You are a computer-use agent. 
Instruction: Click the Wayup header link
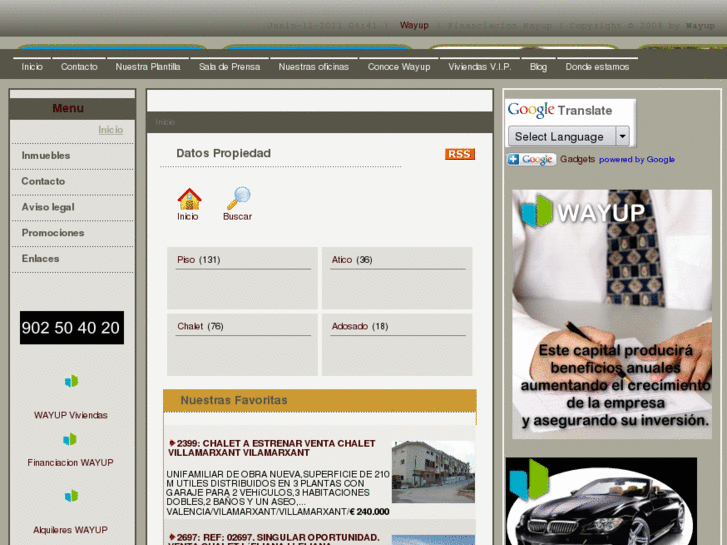pos(414,26)
